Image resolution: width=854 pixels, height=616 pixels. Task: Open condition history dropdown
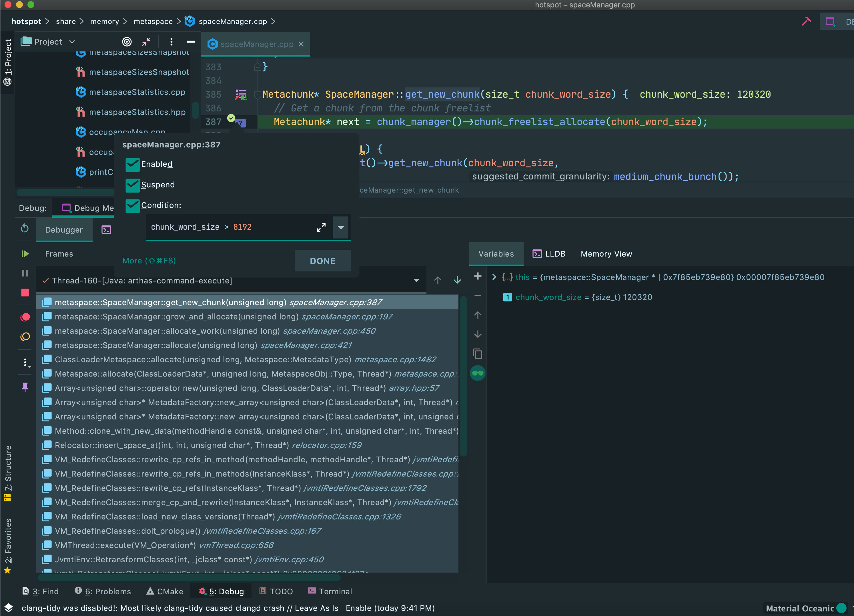point(341,227)
